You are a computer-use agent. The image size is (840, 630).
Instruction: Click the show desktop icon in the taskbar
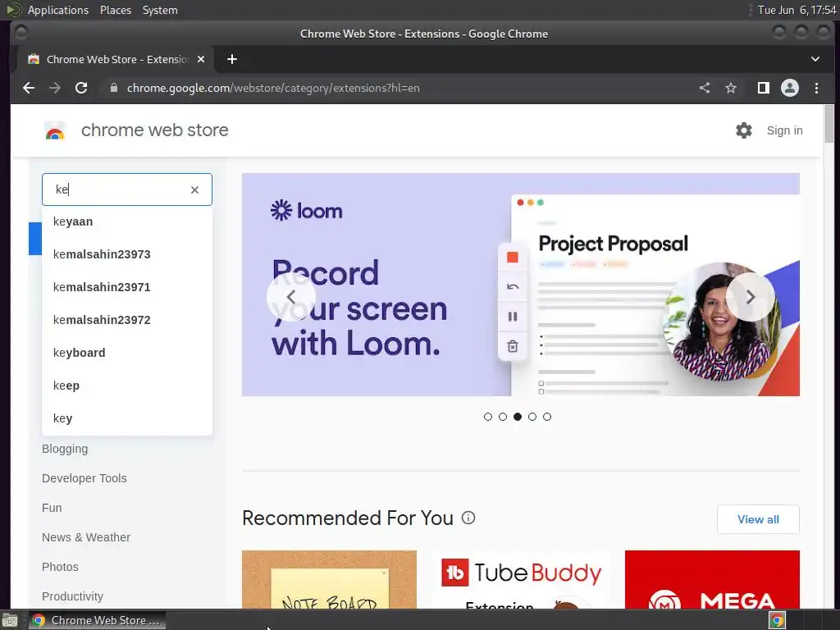pyautogui.click(x=9, y=620)
